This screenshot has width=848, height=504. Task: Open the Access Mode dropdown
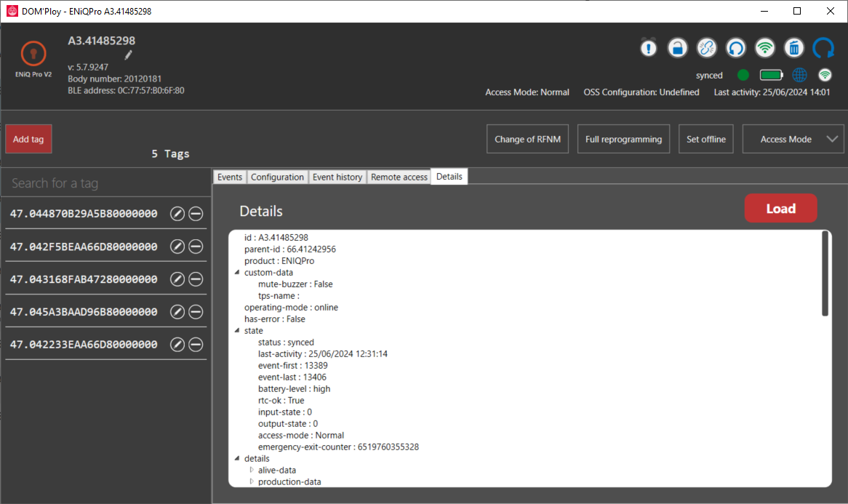coord(793,139)
